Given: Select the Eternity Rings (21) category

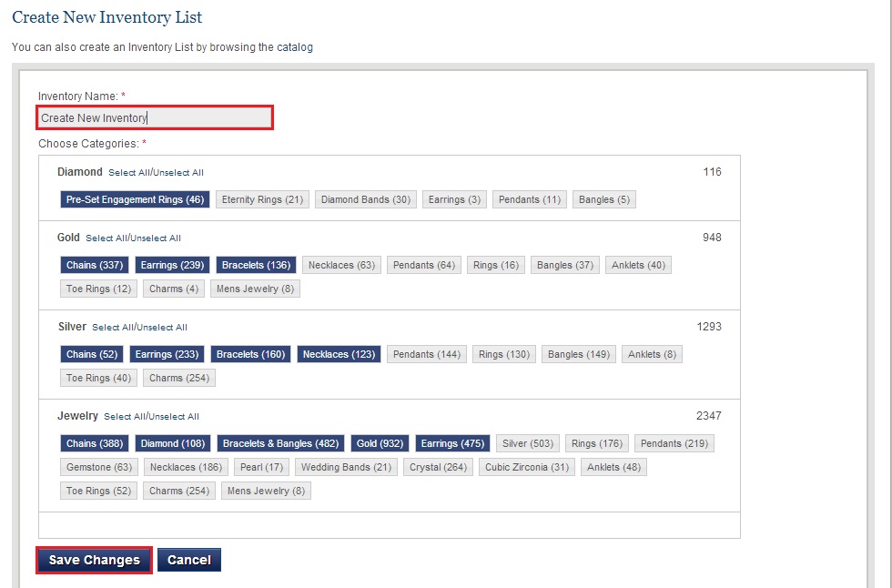Looking at the screenshot, I should pyautogui.click(x=262, y=199).
